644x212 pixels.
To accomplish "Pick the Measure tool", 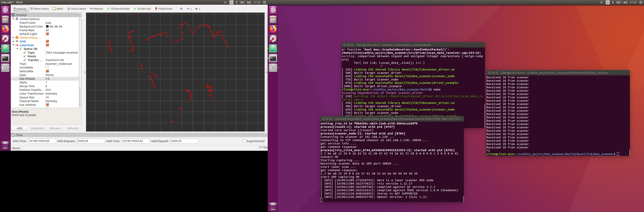I will tap(96, 9).
